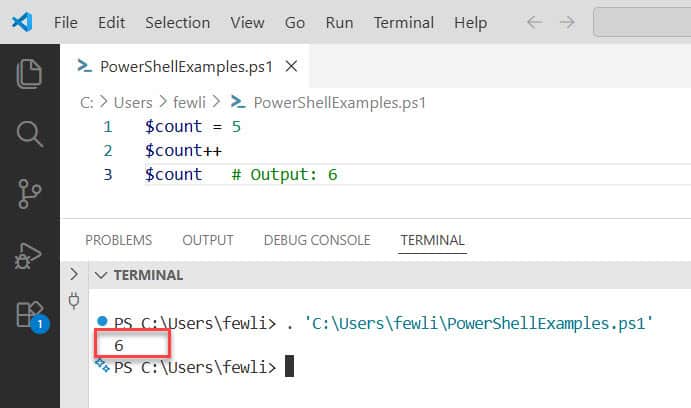This screenshot has height=408, width=691.
Task: Go back with the left arrow
Action: click(534, 22)
